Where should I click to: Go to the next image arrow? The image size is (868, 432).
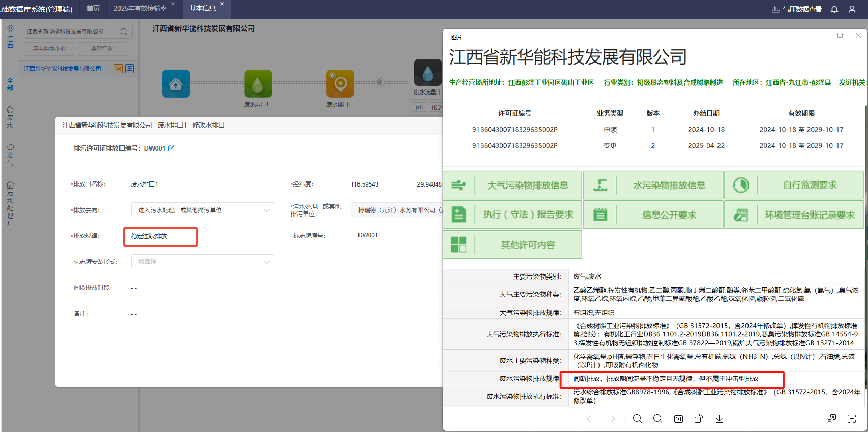pyautogui.click(x=611, y=419)
